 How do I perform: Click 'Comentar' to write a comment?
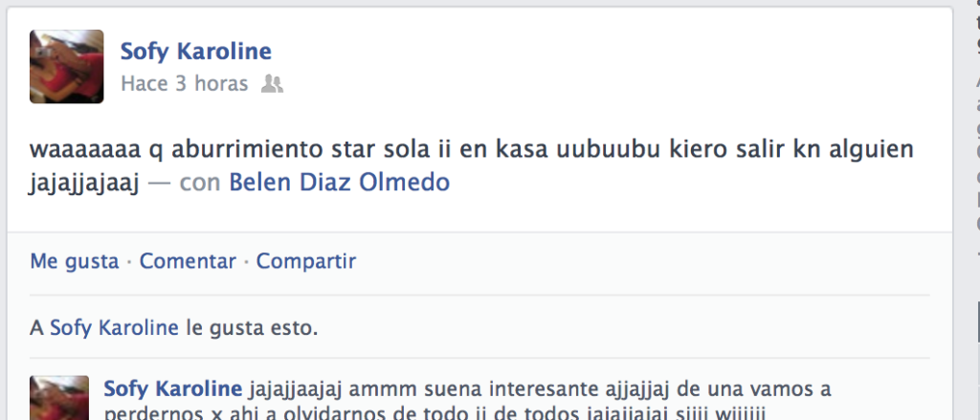188,260
